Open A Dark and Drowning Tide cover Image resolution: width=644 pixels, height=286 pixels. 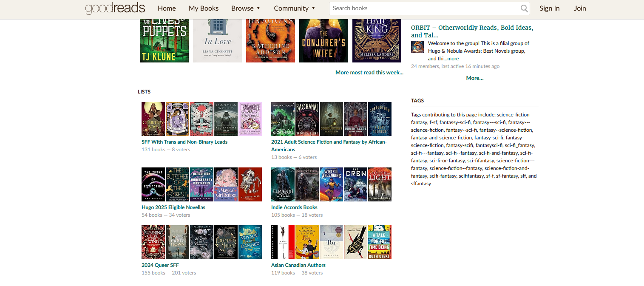tap(201, 242)
